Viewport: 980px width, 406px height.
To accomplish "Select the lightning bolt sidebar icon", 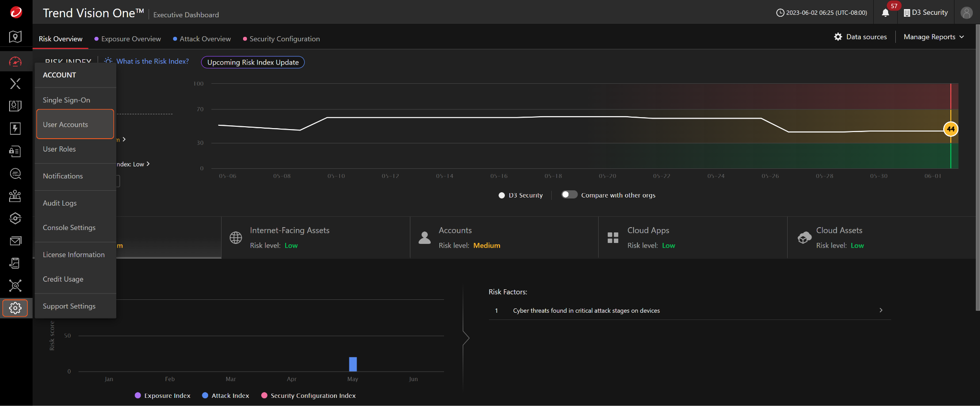I will point(15,128).
